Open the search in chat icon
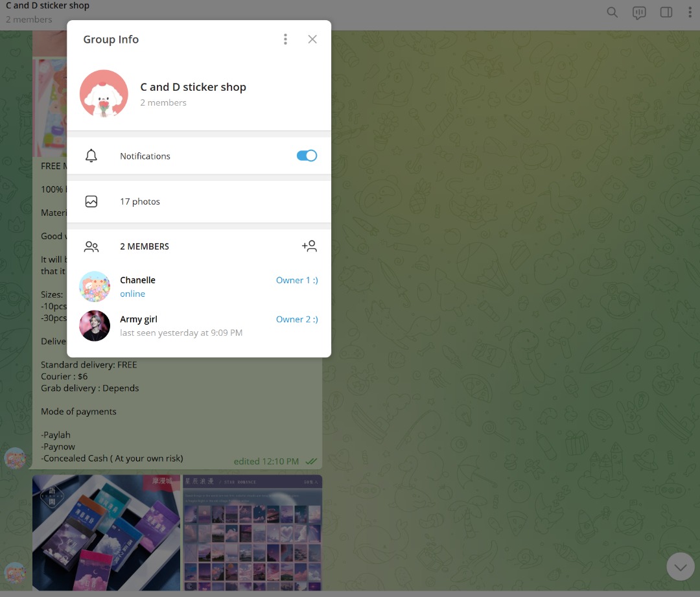 (612, 12)
